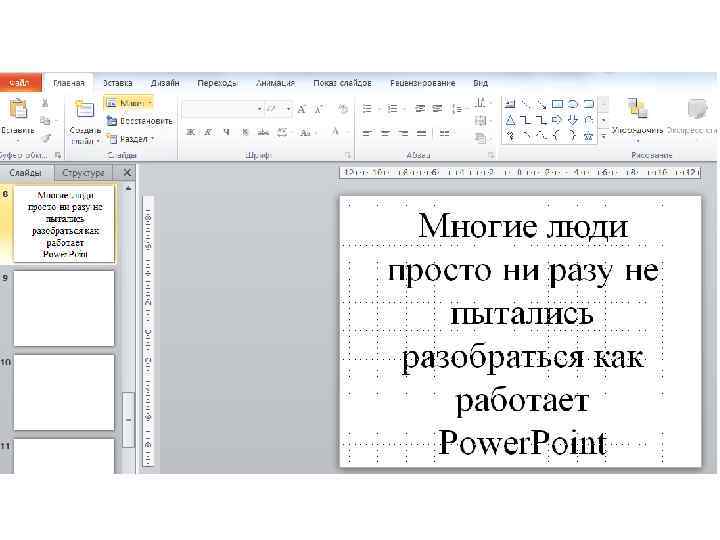Image resolution: width=720 pixels, height=540 pixels.
Task: Open the Макет layout dropdown
Action: (129, 103)
